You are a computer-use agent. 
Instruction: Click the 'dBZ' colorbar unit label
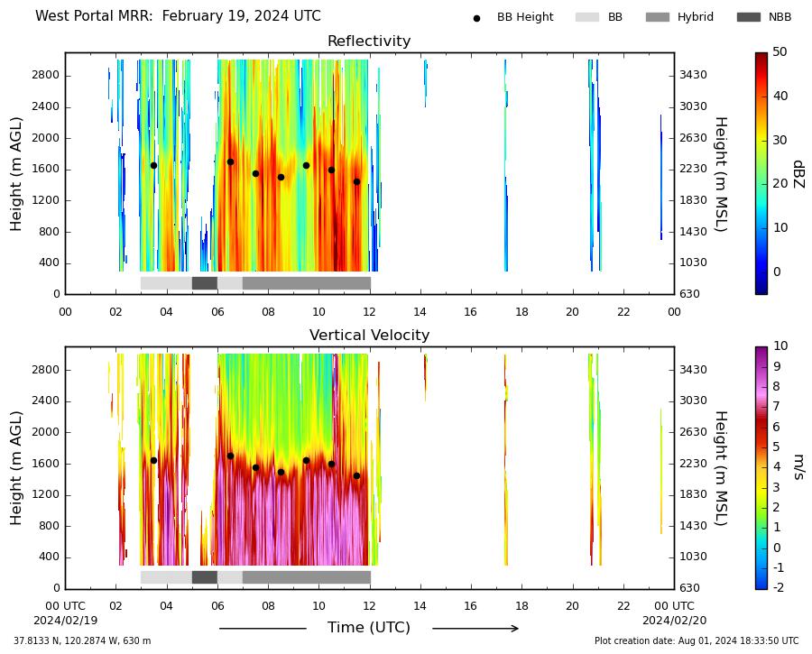(799, 174)
